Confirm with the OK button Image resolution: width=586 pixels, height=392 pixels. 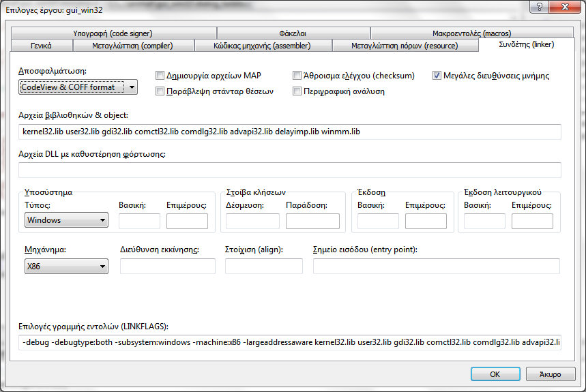[x=495, y=374]
